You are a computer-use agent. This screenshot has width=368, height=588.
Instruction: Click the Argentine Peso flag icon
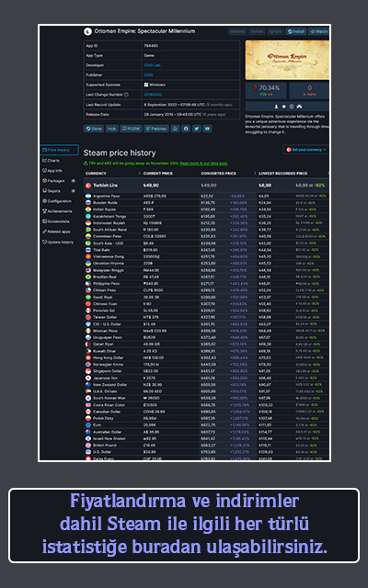[x=88, y=196]
